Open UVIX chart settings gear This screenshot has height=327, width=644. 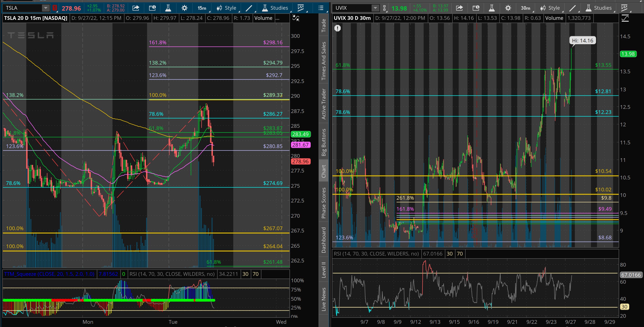click(x=508, y=8)
